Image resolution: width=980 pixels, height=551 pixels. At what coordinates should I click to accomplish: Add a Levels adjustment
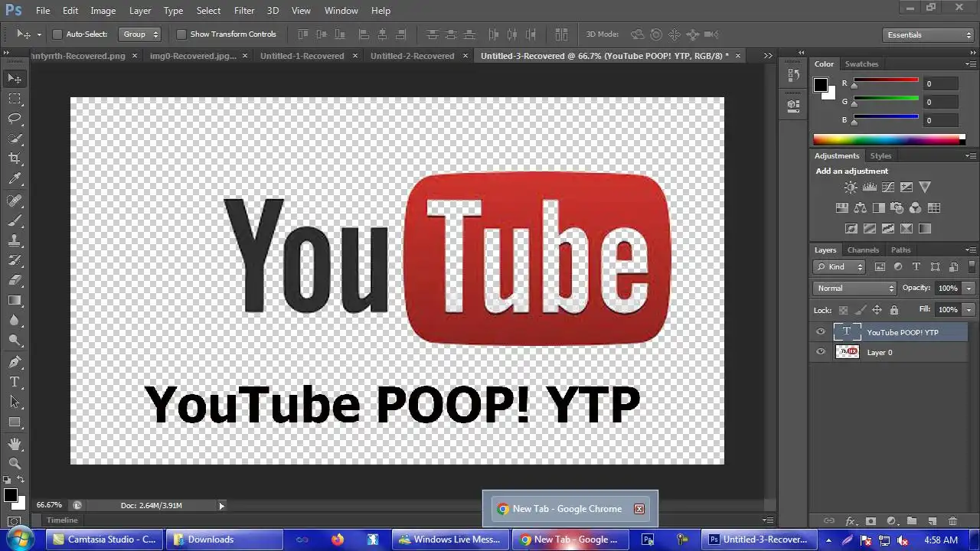click(869, 187)
